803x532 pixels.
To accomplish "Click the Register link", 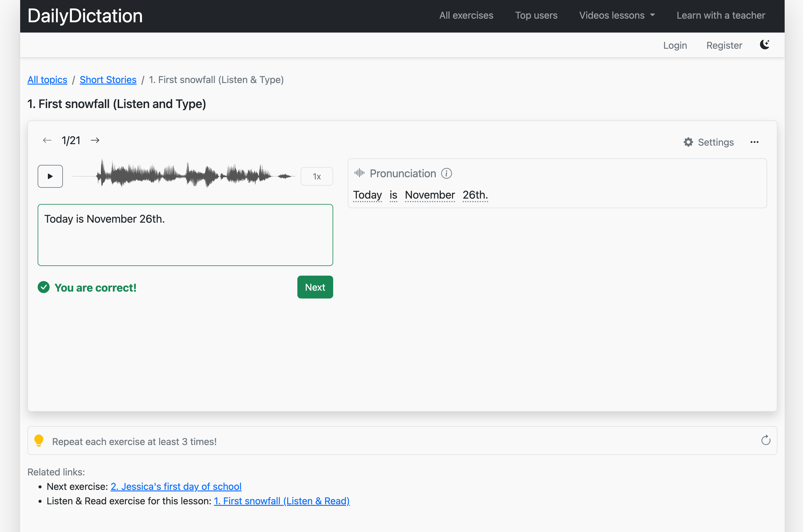I will point(724,45).
